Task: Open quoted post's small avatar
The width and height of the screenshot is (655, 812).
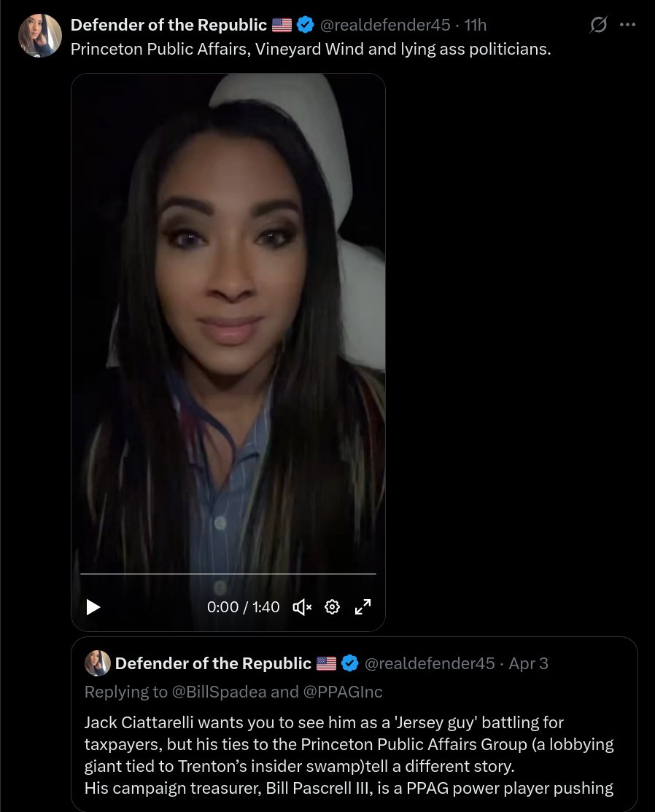Action: (98, 663)
